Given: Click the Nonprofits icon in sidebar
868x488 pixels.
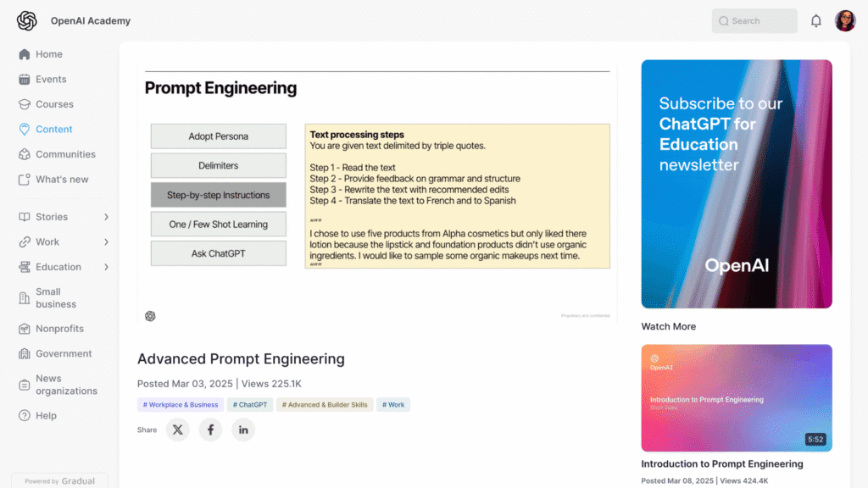Looking at the screenshot, I should (25, 329).
